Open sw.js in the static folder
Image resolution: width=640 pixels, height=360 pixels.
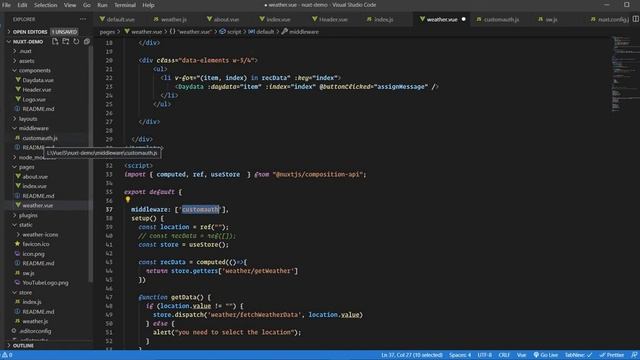(28, 273)
